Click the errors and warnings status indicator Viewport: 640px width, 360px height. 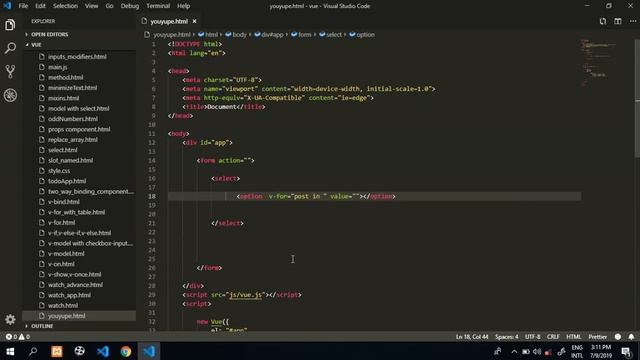click(18, 337)
